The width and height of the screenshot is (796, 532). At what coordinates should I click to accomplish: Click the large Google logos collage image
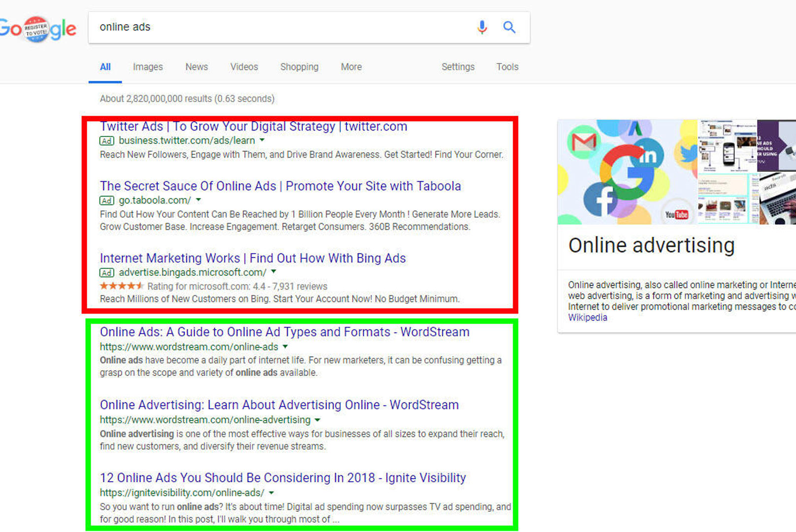(x=628, y=172)
